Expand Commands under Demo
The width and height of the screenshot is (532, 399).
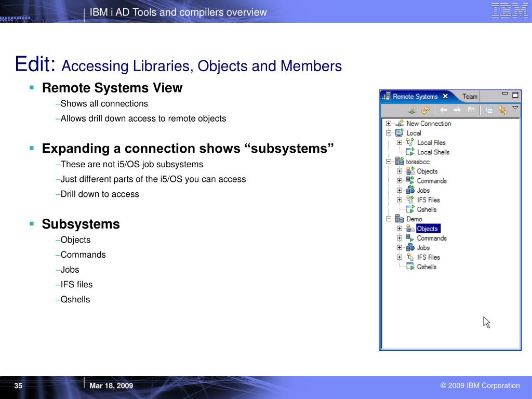tap(400, 238)
